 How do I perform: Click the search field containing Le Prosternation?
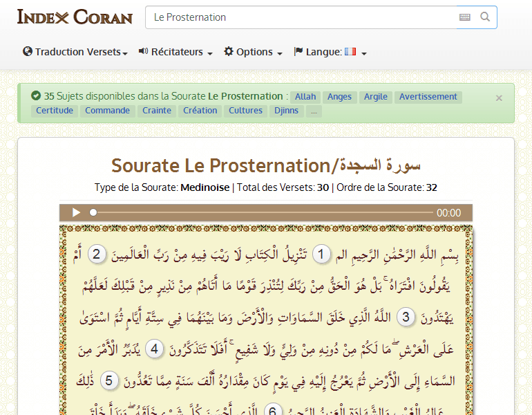coord(301,17)
